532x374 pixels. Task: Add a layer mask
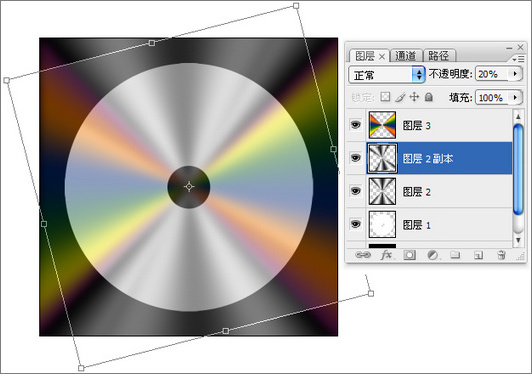(410, 255)
